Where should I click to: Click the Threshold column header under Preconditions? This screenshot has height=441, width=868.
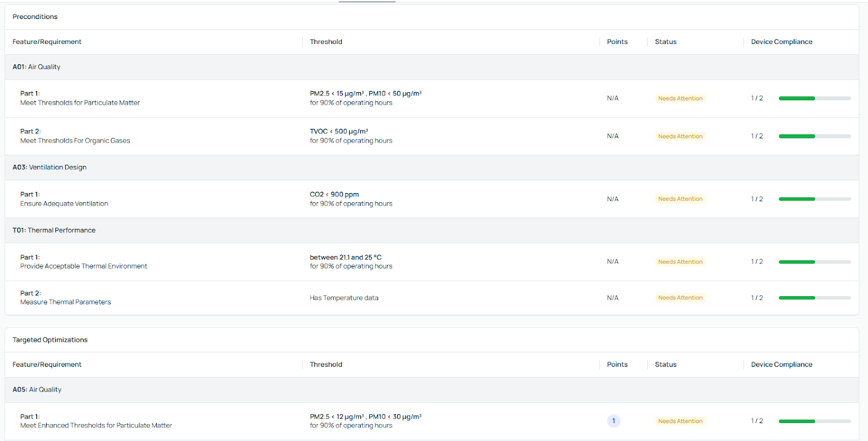click(326, 42)
